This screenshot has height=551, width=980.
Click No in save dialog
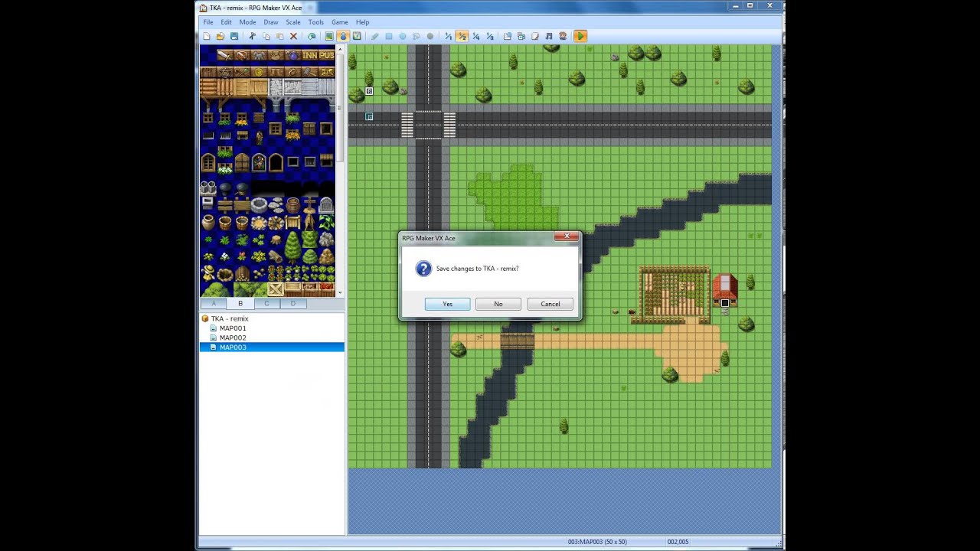coord(498,304)
